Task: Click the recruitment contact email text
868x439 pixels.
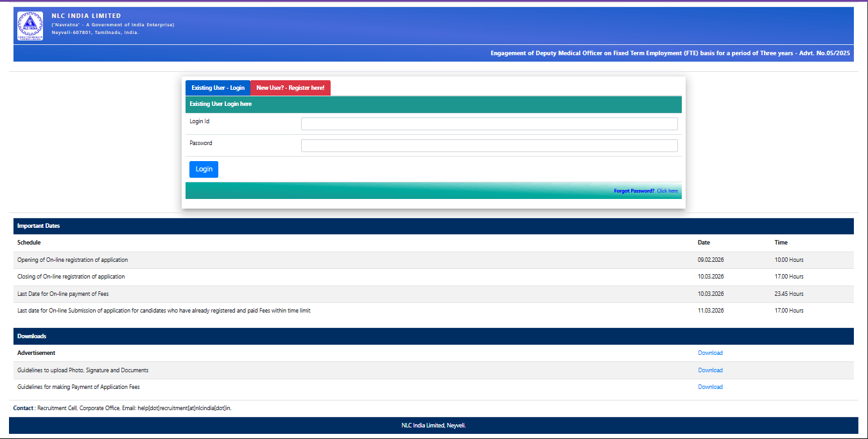Action: 184,408
